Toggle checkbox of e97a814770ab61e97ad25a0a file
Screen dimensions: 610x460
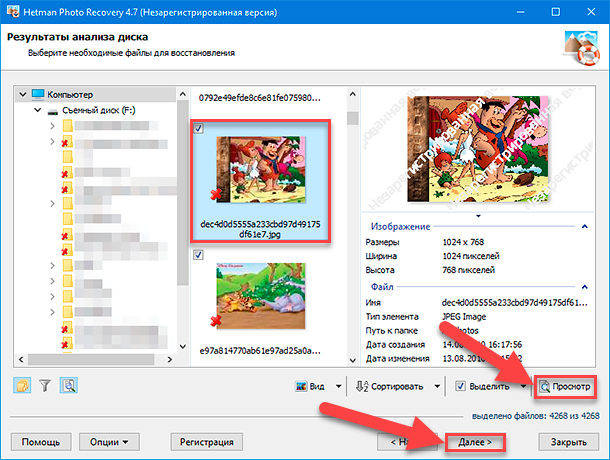pyautogui.click(x=198, y=255)
